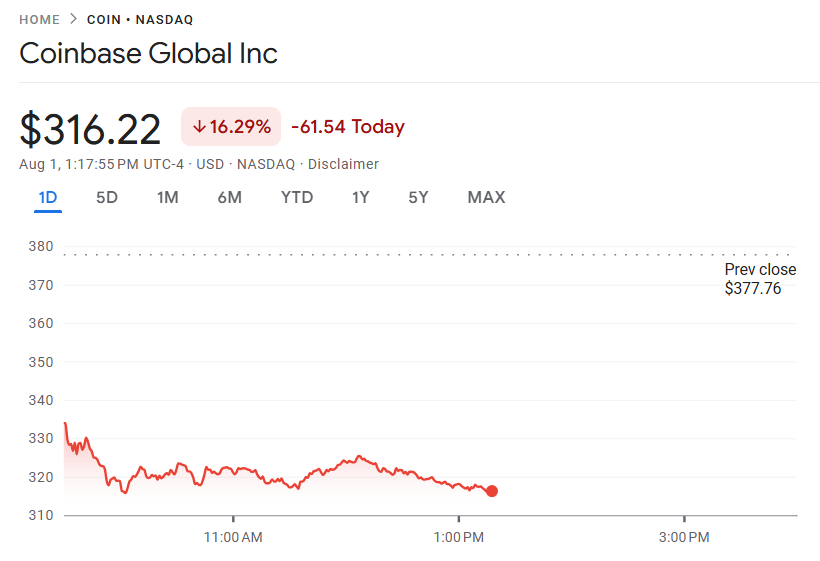Click the 11:00 AM axis marker
The height and width of the screenshot is (561, 820).
tap(233, 537)
